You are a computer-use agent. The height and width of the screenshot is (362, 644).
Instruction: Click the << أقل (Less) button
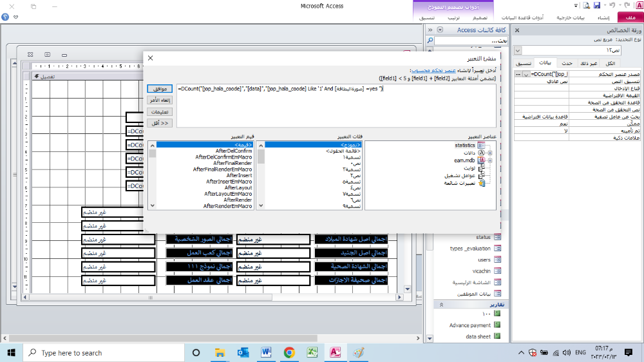pos(160,123)
